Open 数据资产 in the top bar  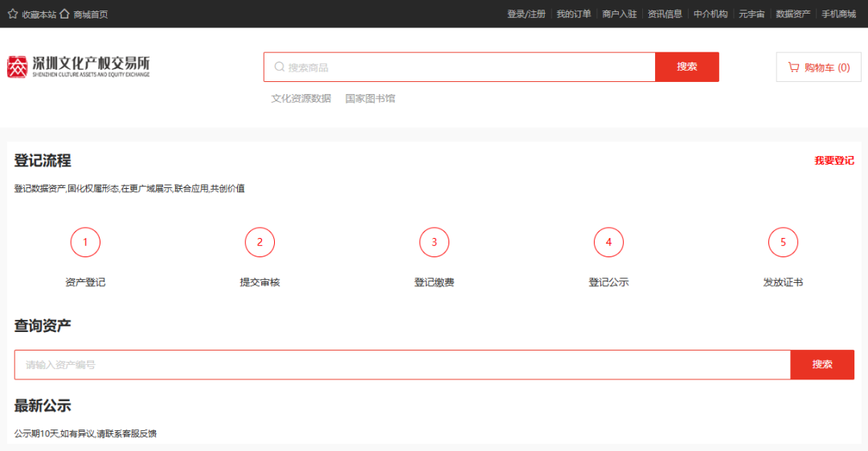coord(792,14)
